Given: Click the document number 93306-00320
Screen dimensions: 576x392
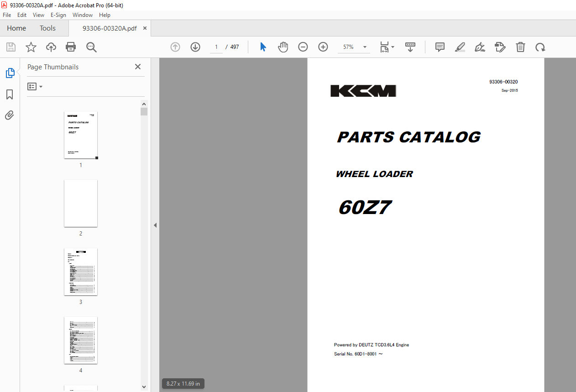Looking at the screenshot, I should [503, 82].
